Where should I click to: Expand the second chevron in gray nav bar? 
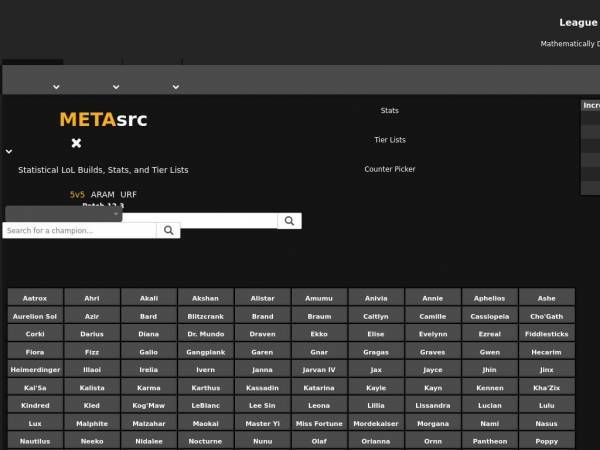(116, 87)
